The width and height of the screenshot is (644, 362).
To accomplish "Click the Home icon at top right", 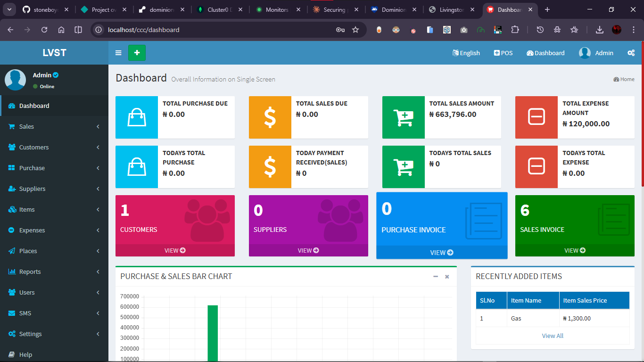I will [624, 79].
